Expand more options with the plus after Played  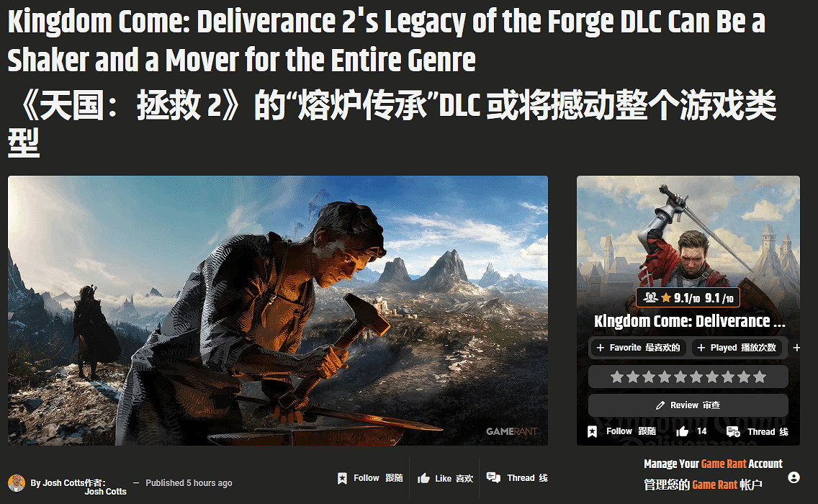(x=796, y=348)
